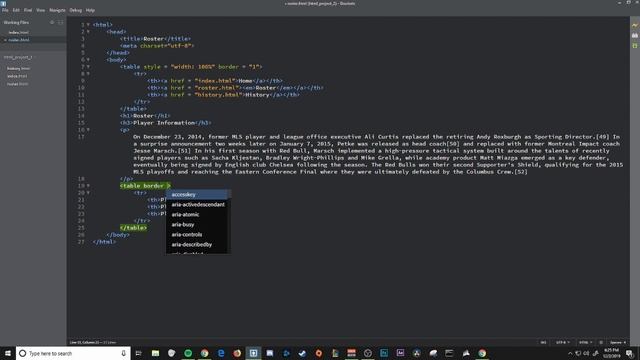
Task: Click the Type here to search box
Action: click(73, 353)
